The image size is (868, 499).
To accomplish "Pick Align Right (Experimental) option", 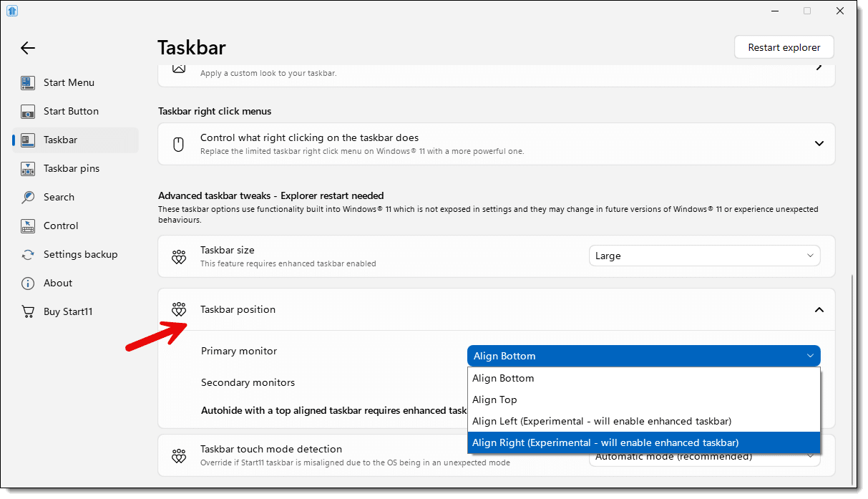I will coord(644,442).
